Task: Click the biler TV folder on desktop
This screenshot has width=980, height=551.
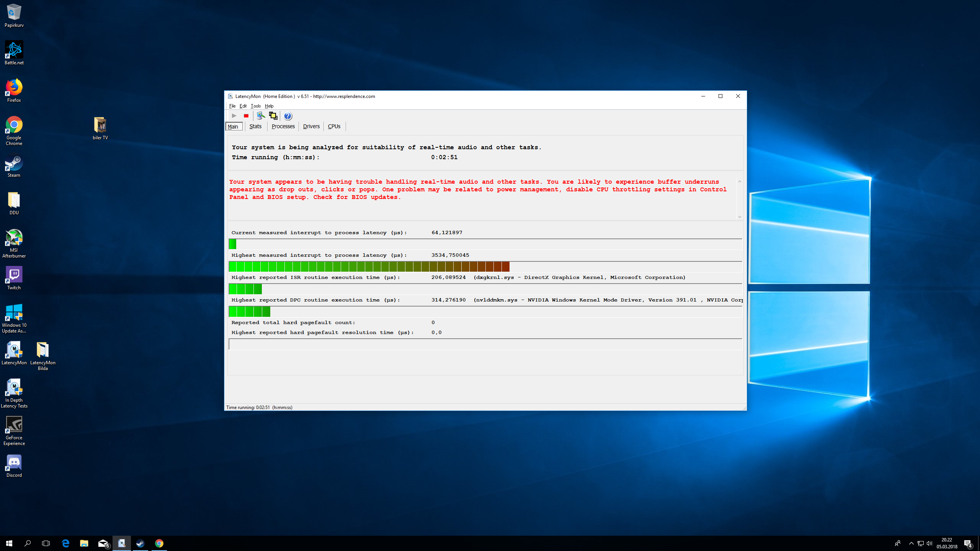Action: (100, 128)
